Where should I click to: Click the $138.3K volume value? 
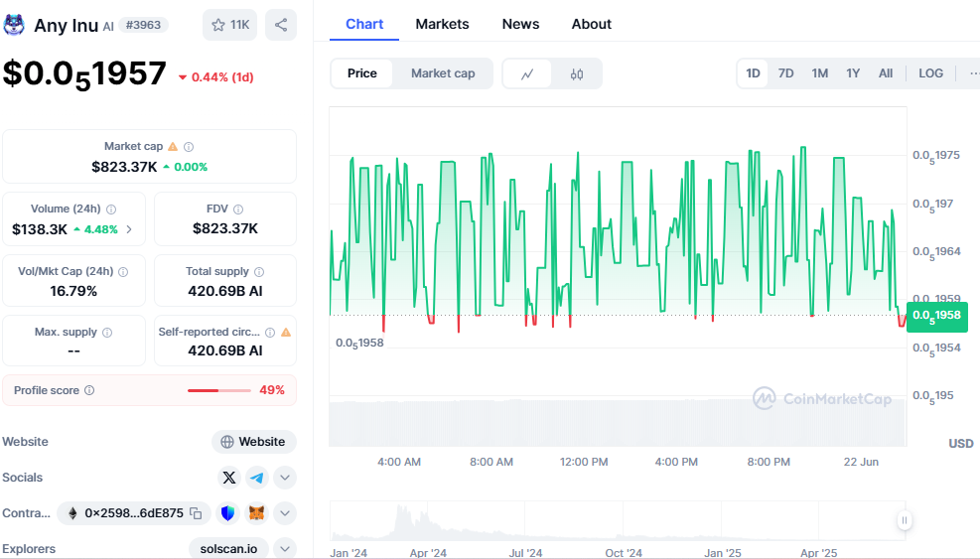(40, 229)
